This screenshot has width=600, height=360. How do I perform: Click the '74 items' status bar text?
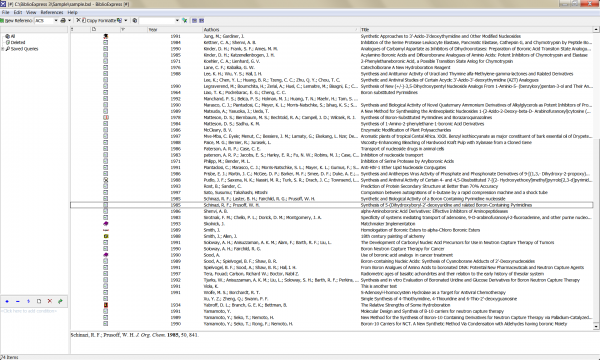(9, 357)
